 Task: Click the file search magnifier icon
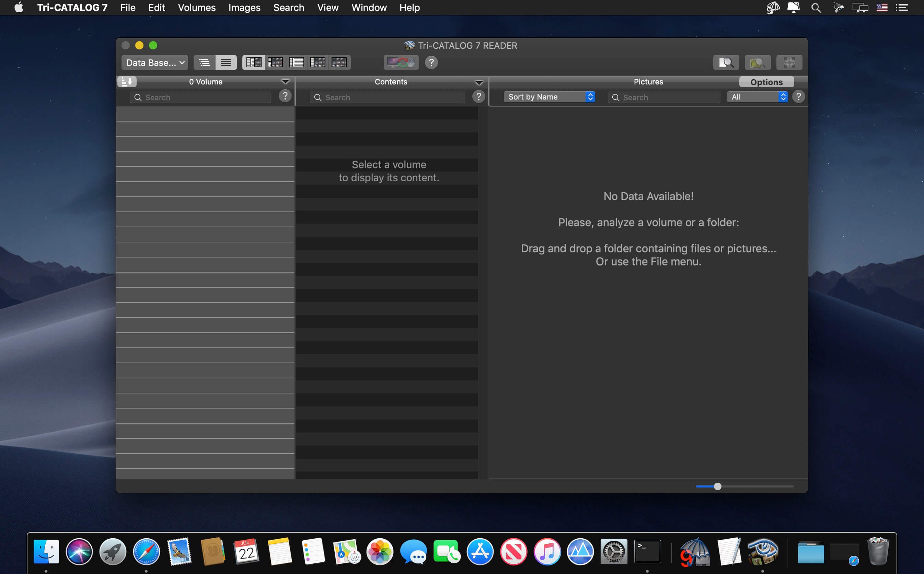click(x=726, y=62)
